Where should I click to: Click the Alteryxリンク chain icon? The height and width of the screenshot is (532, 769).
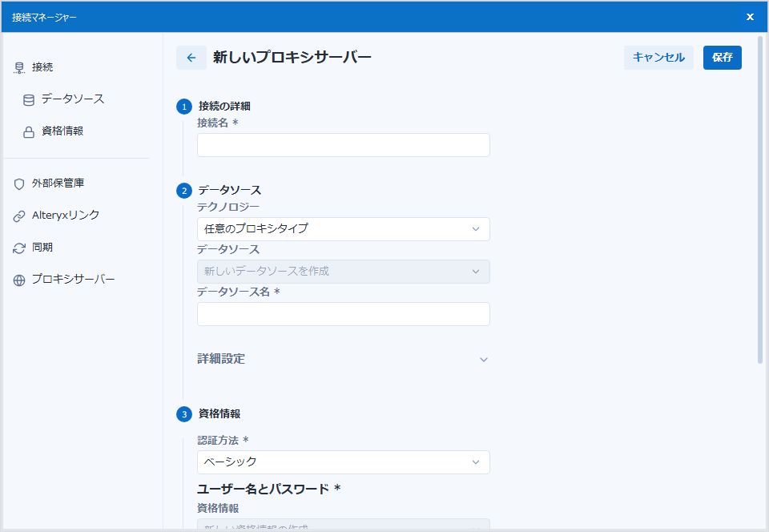19,216
